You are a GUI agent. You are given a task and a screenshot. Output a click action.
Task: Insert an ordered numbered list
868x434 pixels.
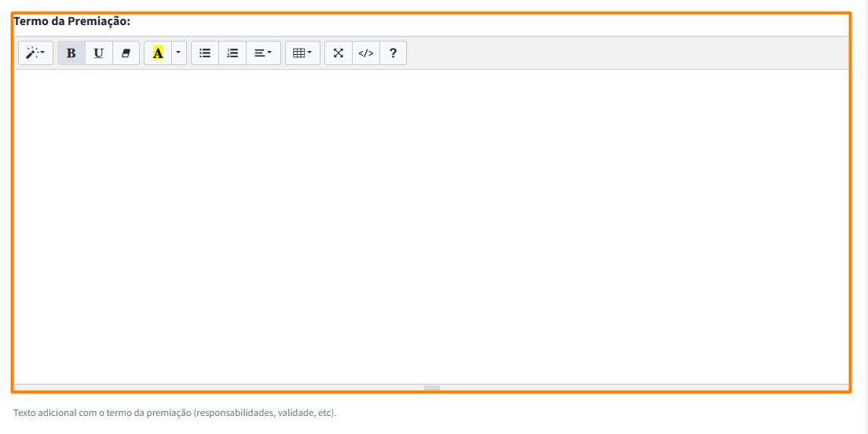tap(232, 53)
